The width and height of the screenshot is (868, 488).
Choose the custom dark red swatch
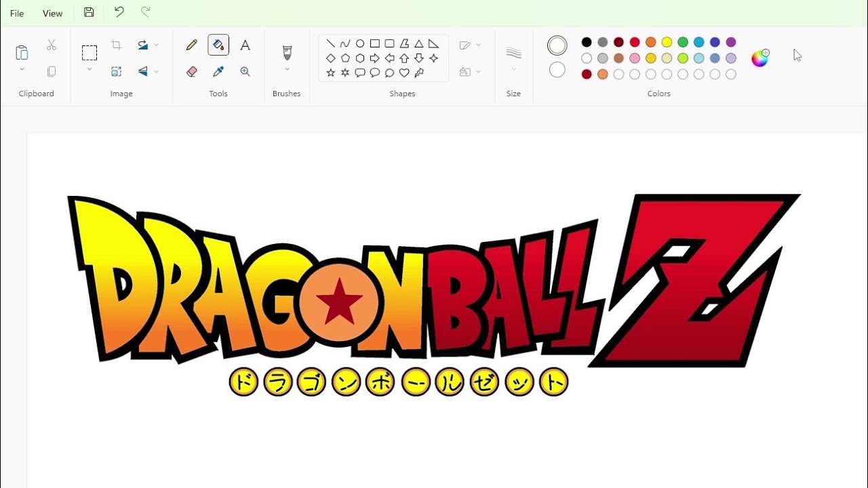587,75
